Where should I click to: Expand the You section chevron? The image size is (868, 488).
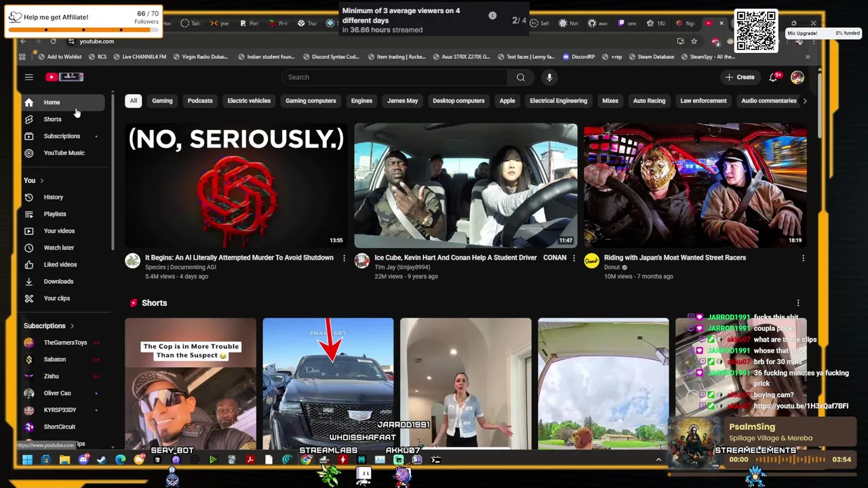point(41,181)
